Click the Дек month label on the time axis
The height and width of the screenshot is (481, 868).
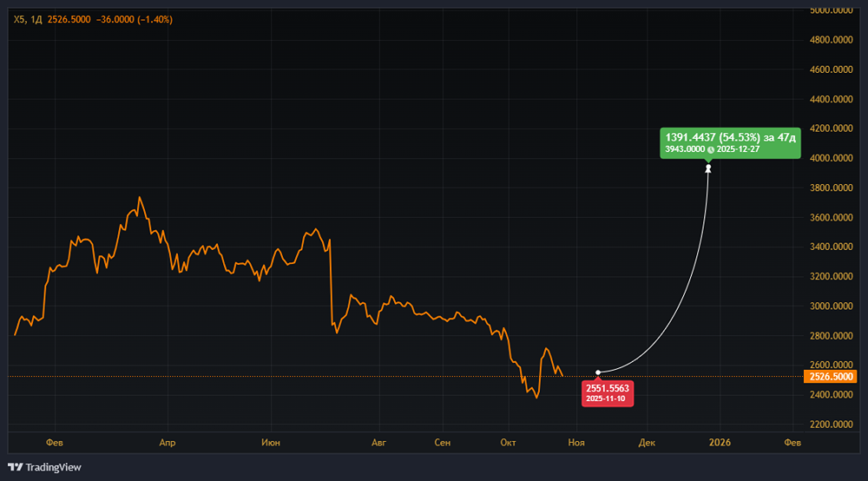646,443
